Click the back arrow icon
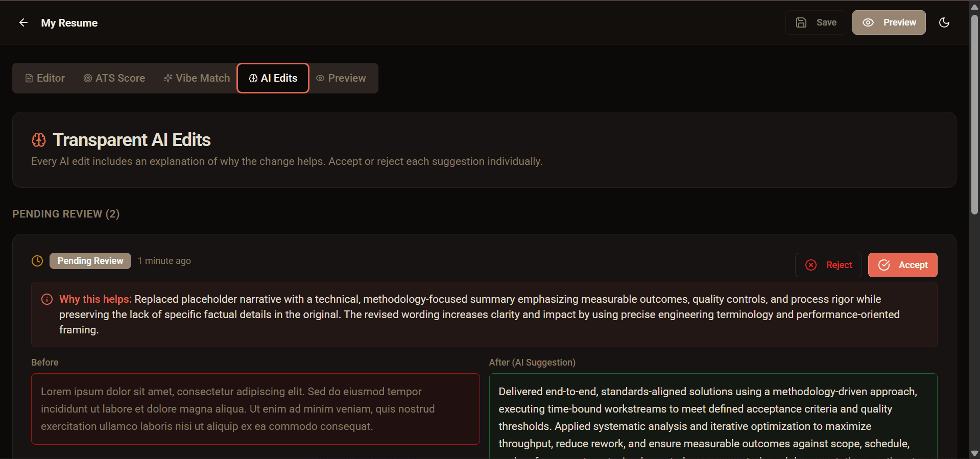This screenshot has height=459, width=980. click(23, 22)
